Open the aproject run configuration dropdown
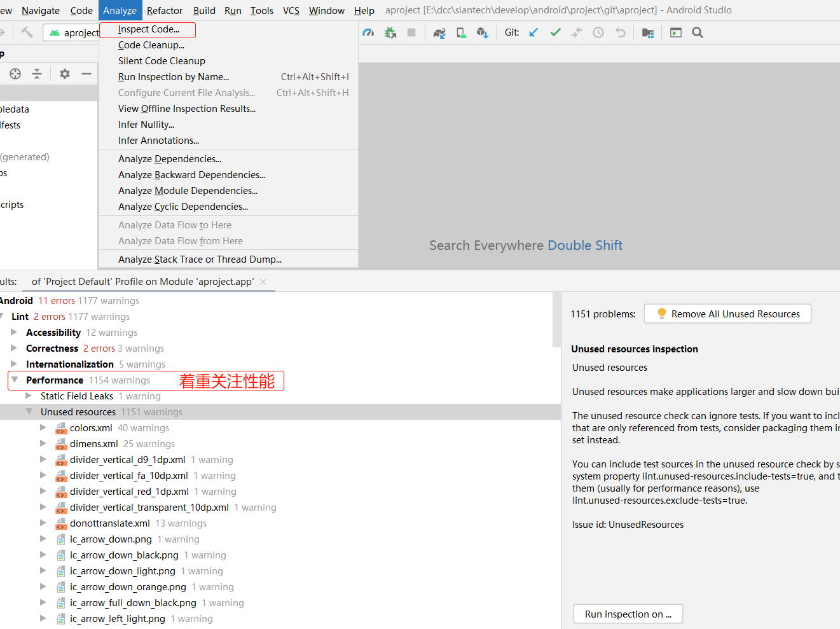 [71, 32]
